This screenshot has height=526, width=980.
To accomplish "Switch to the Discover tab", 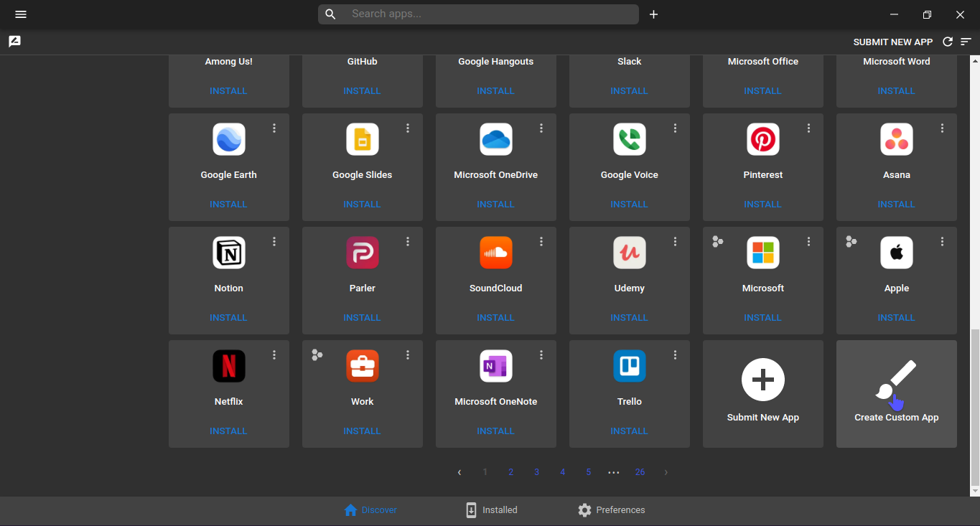I will pyautogui.click(x=370, y=510).
